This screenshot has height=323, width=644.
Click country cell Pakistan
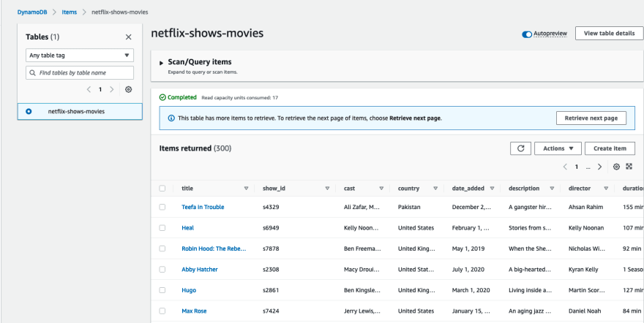(x=409, y=207)
